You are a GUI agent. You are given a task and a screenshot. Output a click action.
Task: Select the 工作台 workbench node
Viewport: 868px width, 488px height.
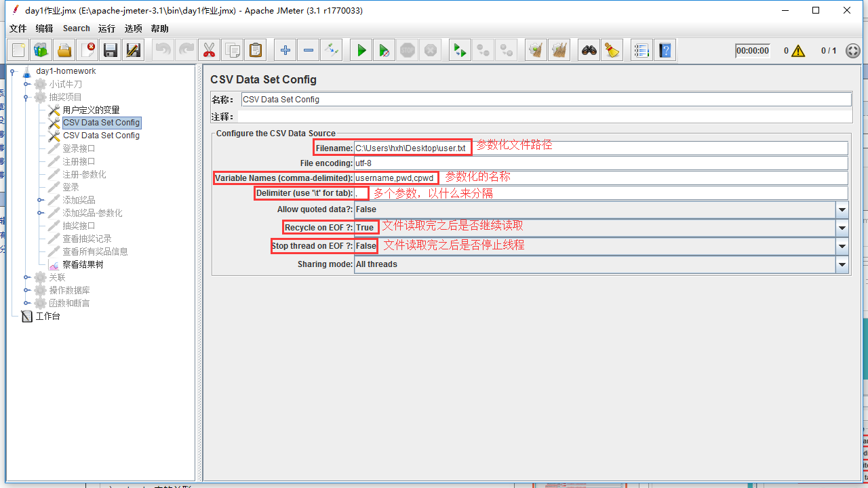[47, 316]
